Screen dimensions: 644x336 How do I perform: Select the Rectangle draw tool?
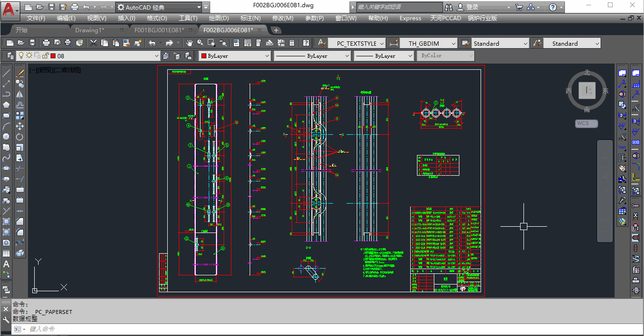tap(6, 116)
